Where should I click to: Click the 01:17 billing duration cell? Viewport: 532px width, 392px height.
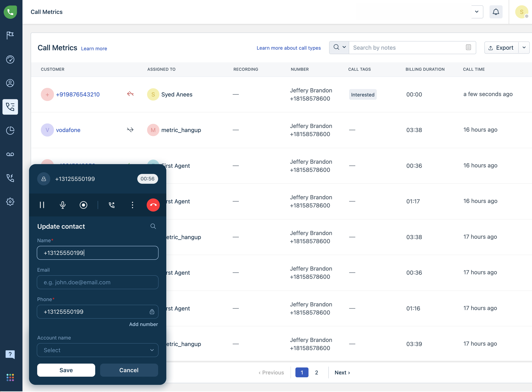[413, 201]
